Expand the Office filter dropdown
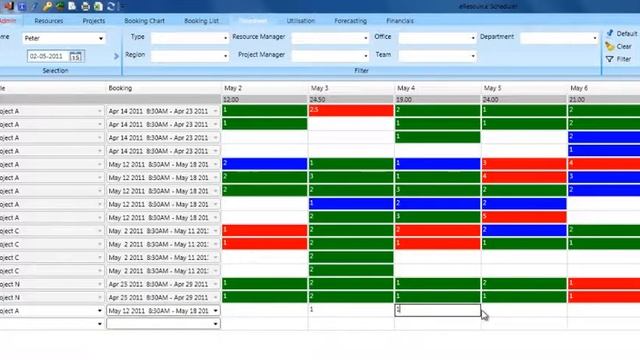Screen dimensions: 640x360 pos(437,38)
